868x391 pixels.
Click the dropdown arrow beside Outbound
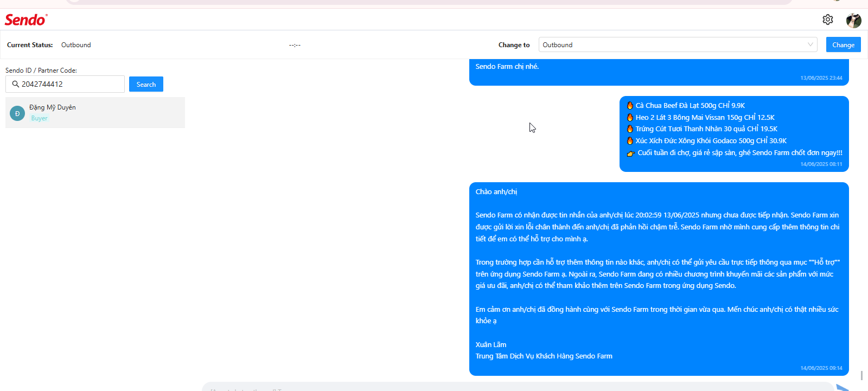pos(810,44)
